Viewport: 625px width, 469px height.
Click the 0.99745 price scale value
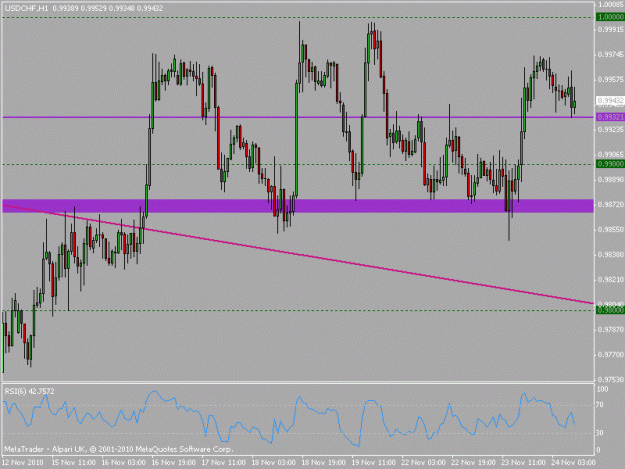click(610, 55)
